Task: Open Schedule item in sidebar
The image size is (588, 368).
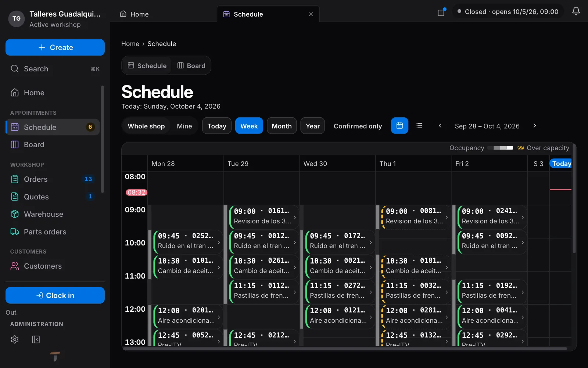Action: (52, 127)
